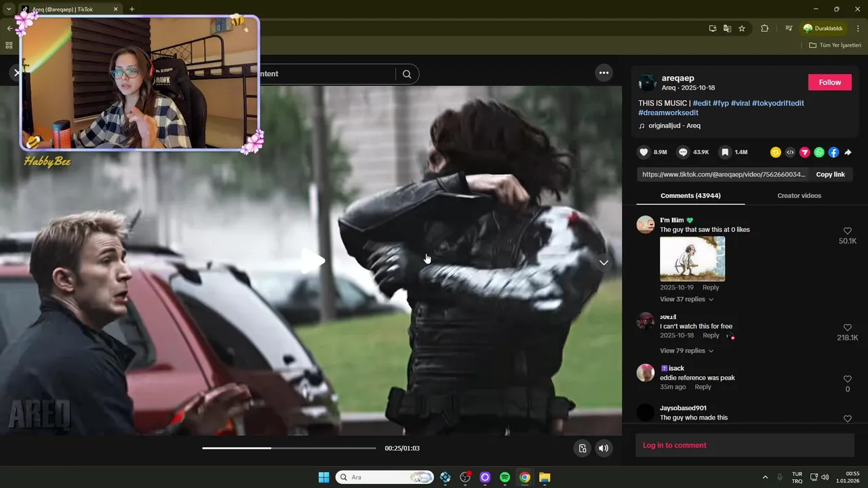Like I'm Him's comment with 50.1K heart
The image size is (868, 488).
click(x=847, y=231)
